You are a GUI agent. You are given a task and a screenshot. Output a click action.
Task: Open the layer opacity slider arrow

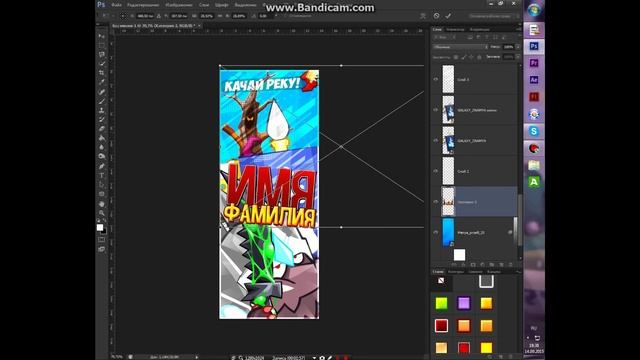pos(518,47)
